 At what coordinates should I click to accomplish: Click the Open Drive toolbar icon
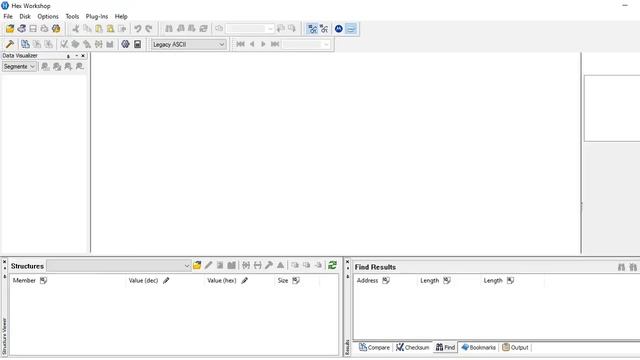[22, 29]
